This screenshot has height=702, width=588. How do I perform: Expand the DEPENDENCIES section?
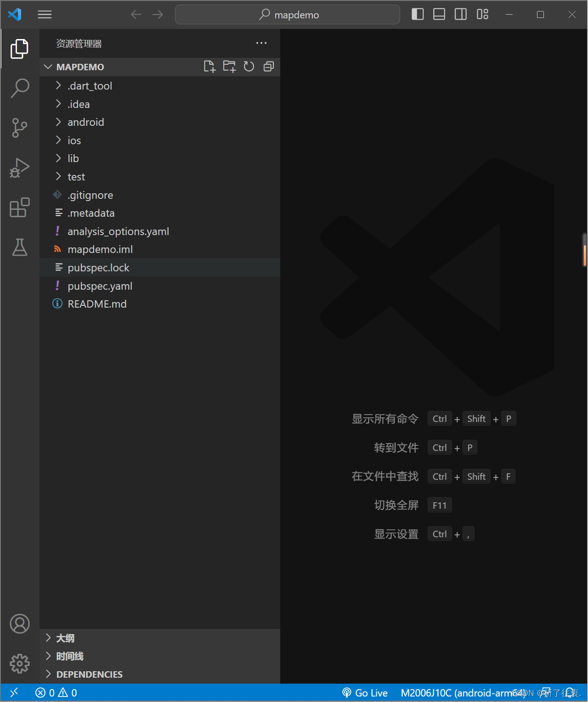point(160,674)
